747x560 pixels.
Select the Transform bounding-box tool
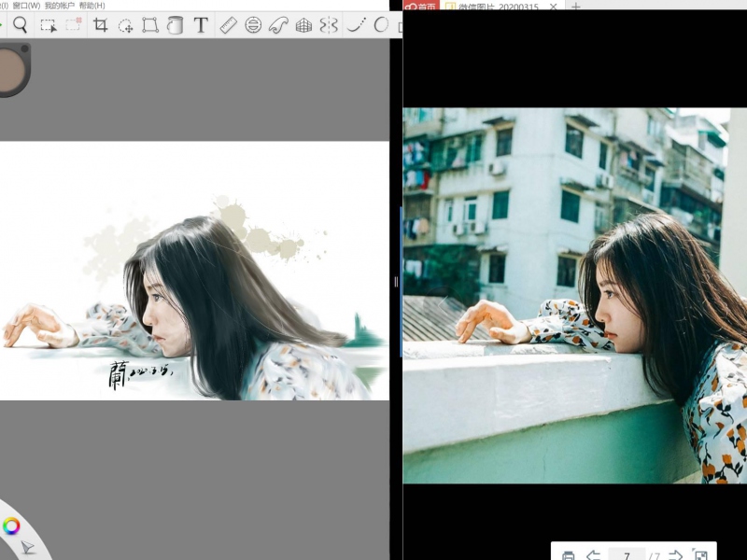pos(150,25)
